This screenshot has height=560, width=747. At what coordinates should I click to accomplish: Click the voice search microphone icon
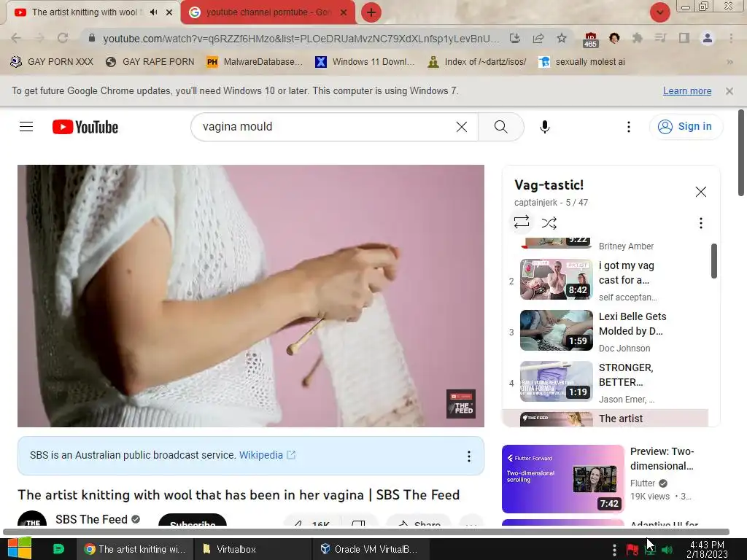click(x=544, y=127)
